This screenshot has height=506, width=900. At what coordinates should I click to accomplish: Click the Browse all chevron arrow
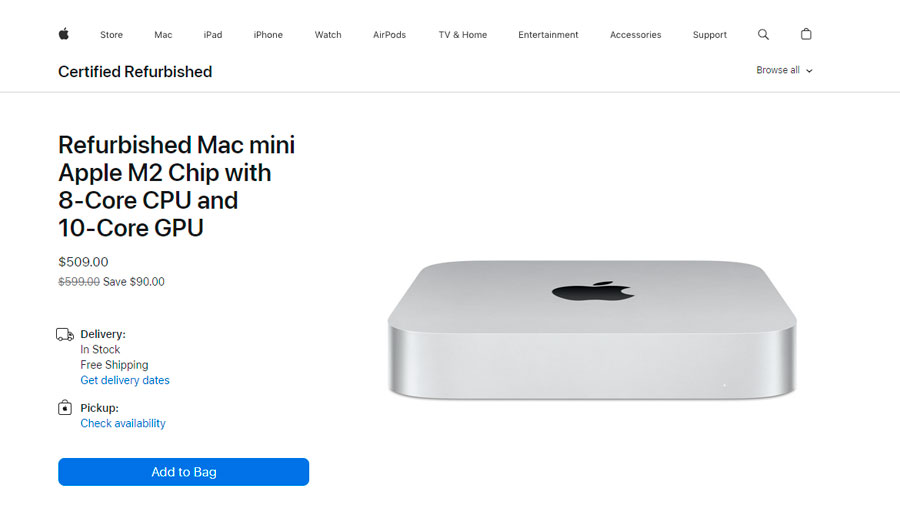[809, 71]
